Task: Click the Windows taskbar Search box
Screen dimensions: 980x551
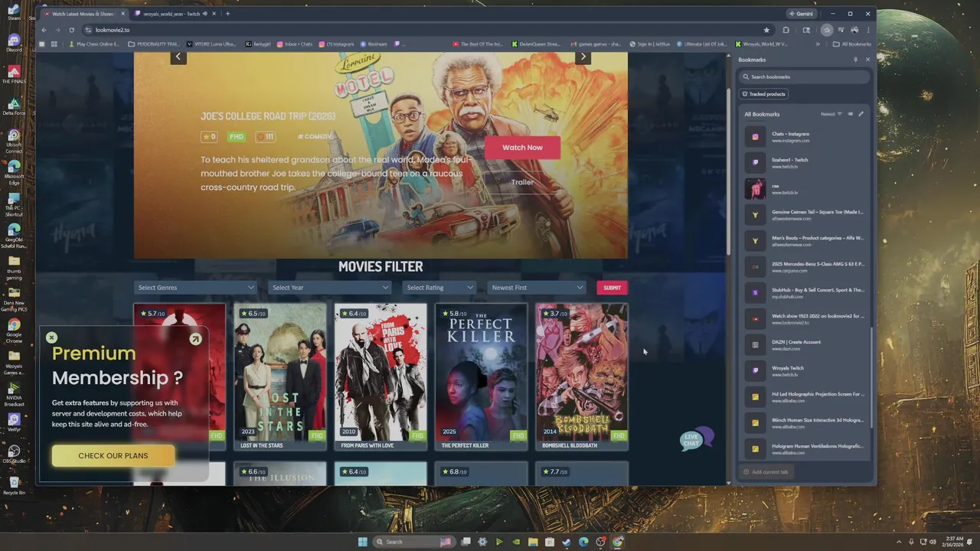Action: [x=413, y=542]
